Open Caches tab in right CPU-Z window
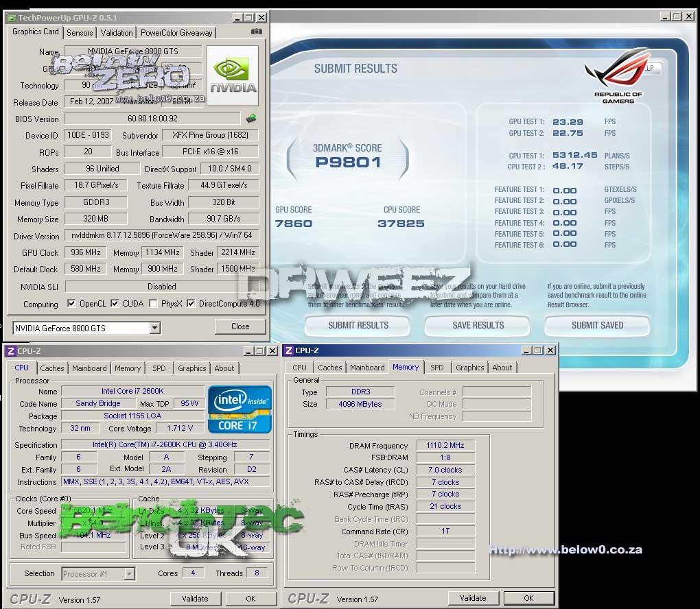 (329, 368)
